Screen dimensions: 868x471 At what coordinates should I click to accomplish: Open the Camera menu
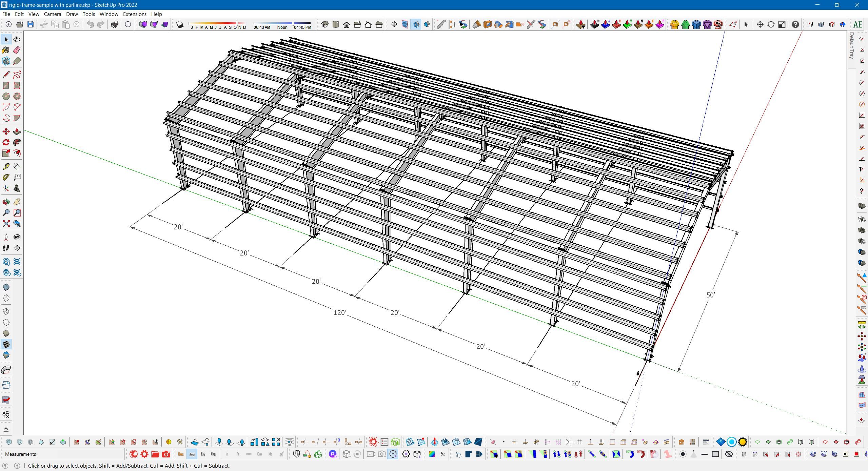click(x=53, y=14)
